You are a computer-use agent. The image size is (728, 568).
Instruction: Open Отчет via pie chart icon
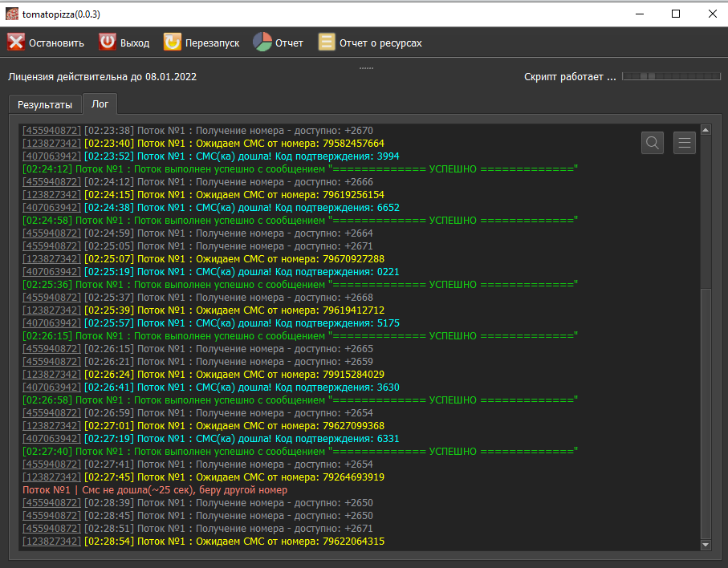pos(262,43)
